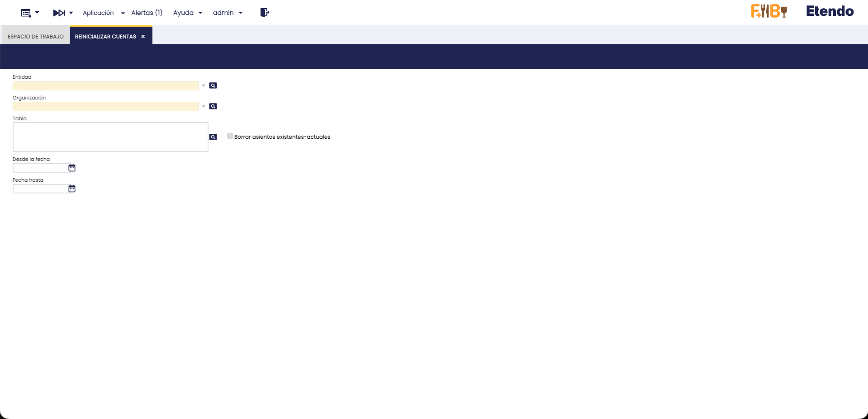Click the logout door icon
The image size is (868, 419).
click(265, 13)
